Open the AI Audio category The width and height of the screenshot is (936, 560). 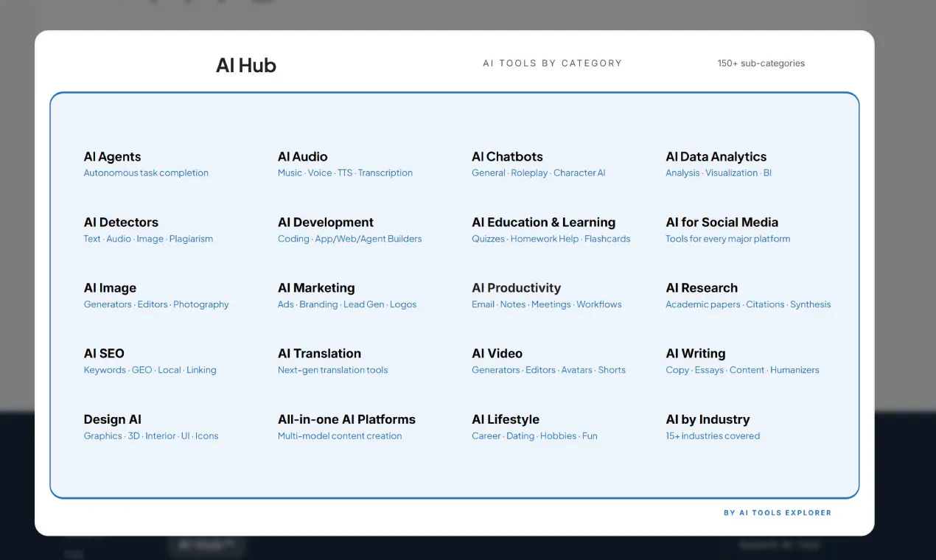tap(302, 157)
